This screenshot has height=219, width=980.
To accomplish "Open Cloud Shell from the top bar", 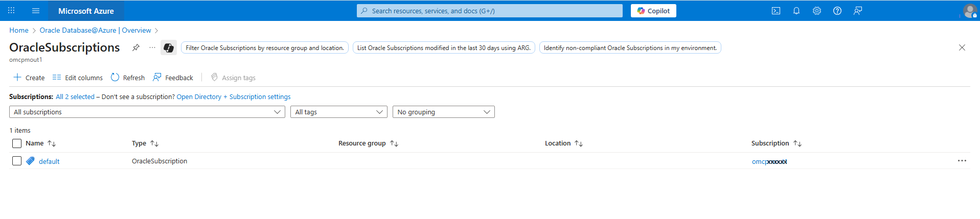I will 776,11.
